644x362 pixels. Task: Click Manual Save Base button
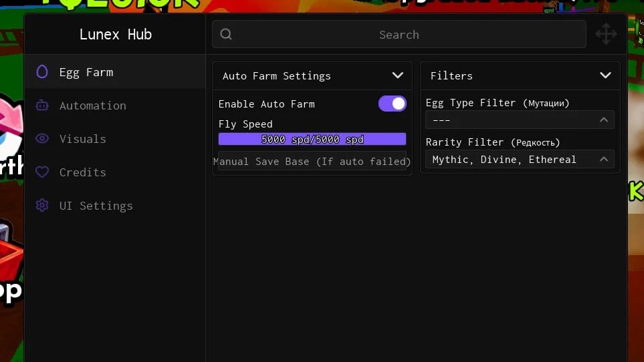point(312,161)
